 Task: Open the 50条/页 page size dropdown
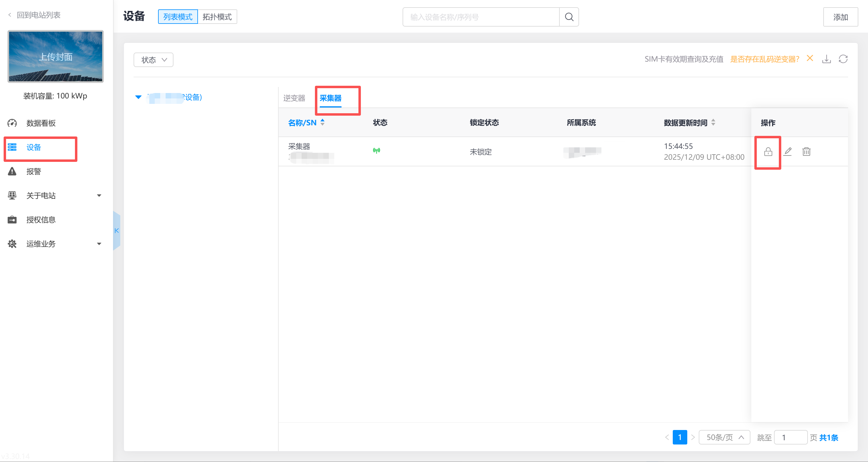click(x=724, y=438)
